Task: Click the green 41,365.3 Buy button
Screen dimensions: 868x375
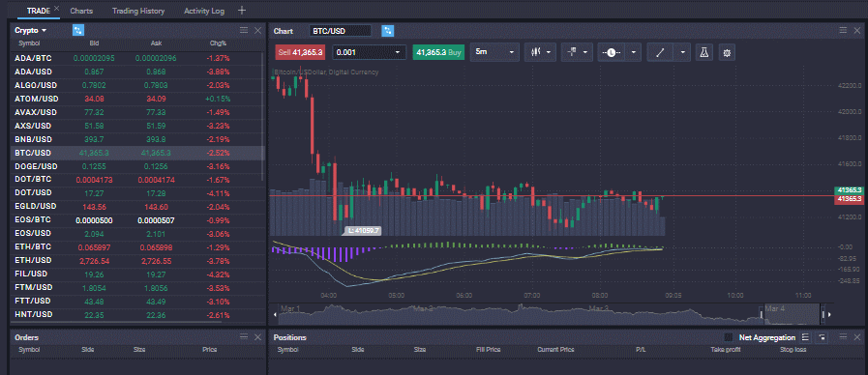Action: (439, 52)
